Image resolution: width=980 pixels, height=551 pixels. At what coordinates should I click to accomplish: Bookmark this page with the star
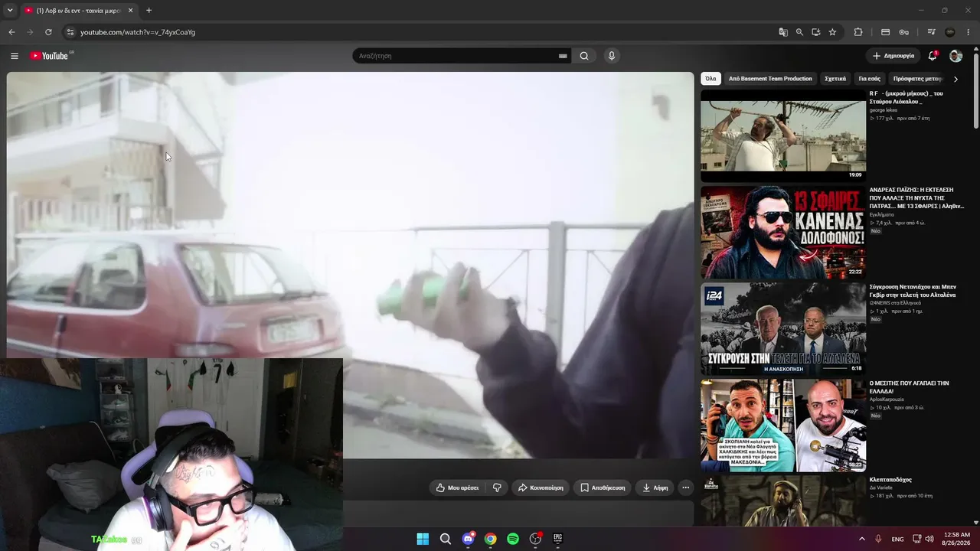coord(832,32)
